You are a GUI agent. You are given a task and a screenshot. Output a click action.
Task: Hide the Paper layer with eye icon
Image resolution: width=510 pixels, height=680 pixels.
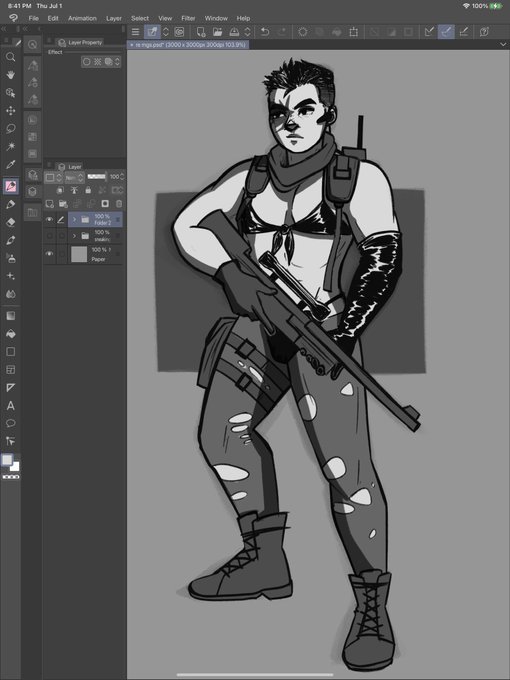(x=49, y=254)
